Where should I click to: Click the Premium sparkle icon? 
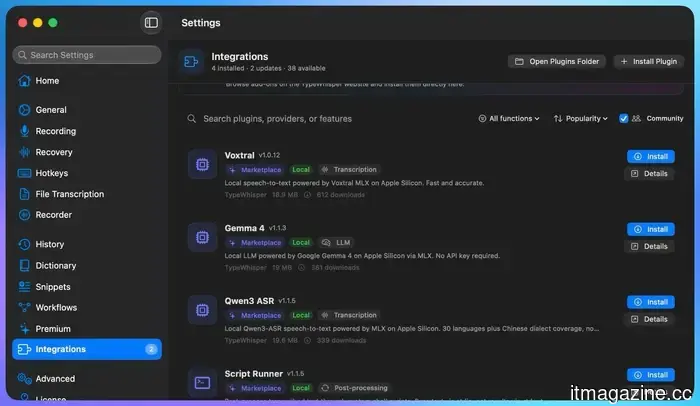point(25,328)
